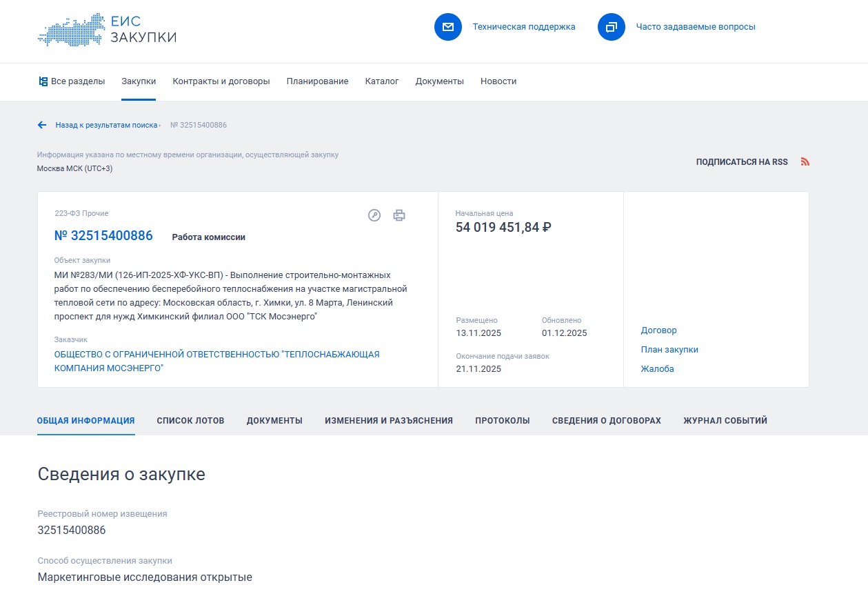Viewport: 868px width, 594px height.
Task: Click the Жалоба link
Action: tap(657, 369)
